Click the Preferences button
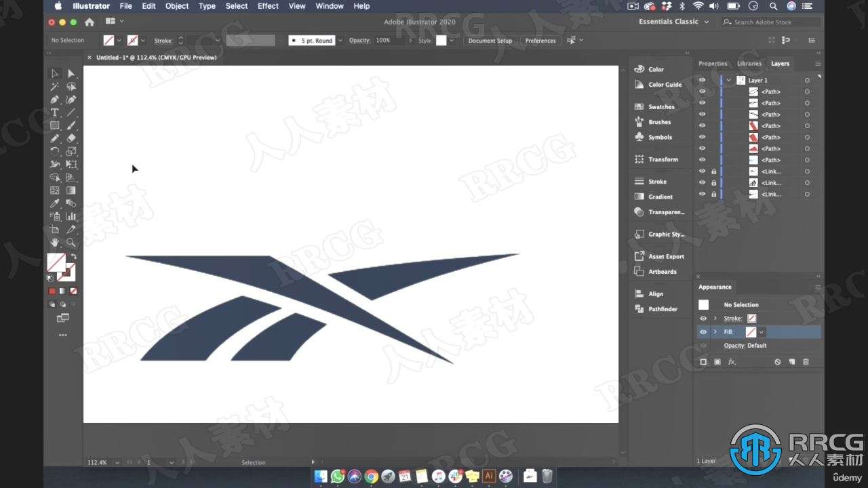868x488 pixels. click(x=540, y=41)
